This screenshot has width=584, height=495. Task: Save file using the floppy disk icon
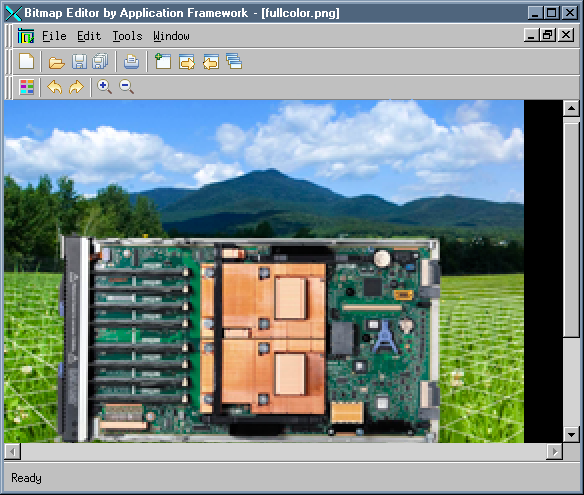pos(79,62)
